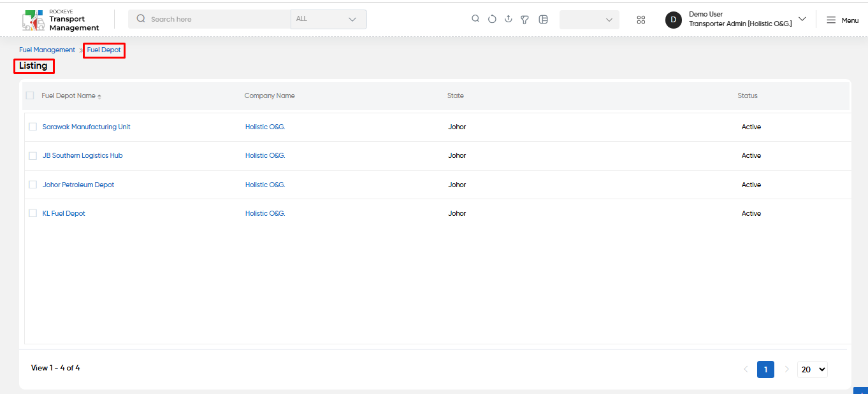The height and width of the screenshot is (394, 868).
Task: Click the Fuel Depot breadcrumb
Action: pos(104,50)
